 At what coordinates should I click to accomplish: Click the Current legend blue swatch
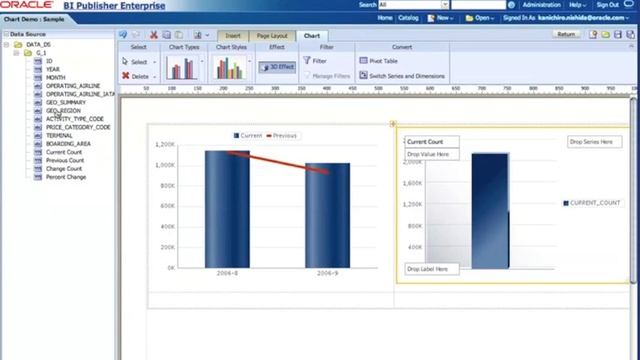236,136
